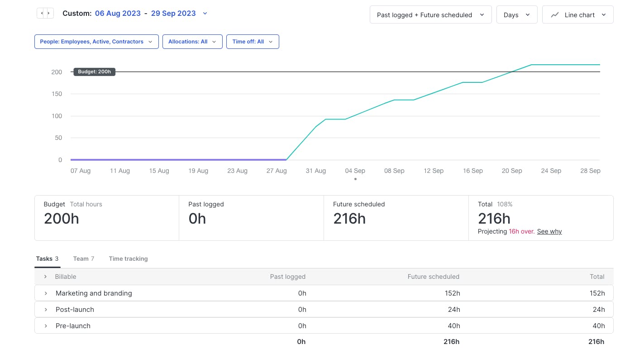This screenshot has height=349, width=644.
Task: Open the Days granularity dropdown
Action: 516,15
